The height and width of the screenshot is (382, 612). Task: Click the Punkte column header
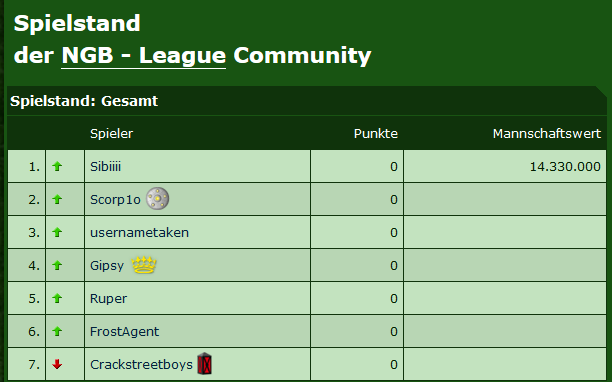tap(375, 134)
